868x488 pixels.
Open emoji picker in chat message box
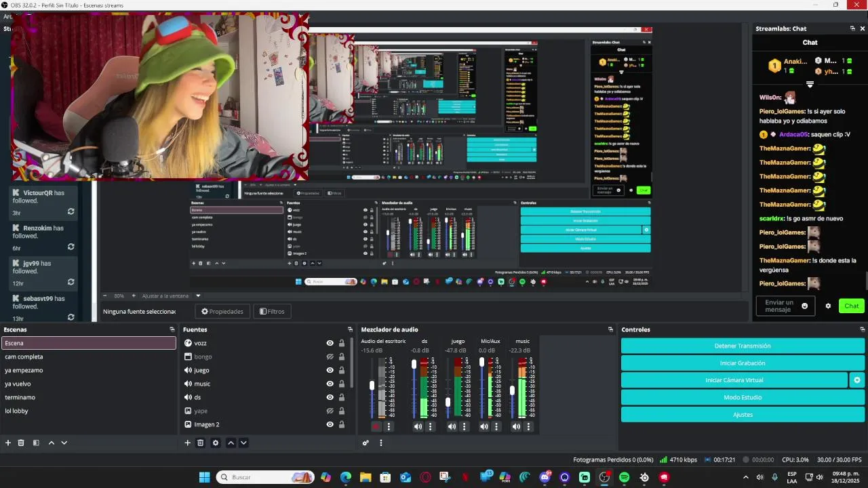click(x=805, y=306)
